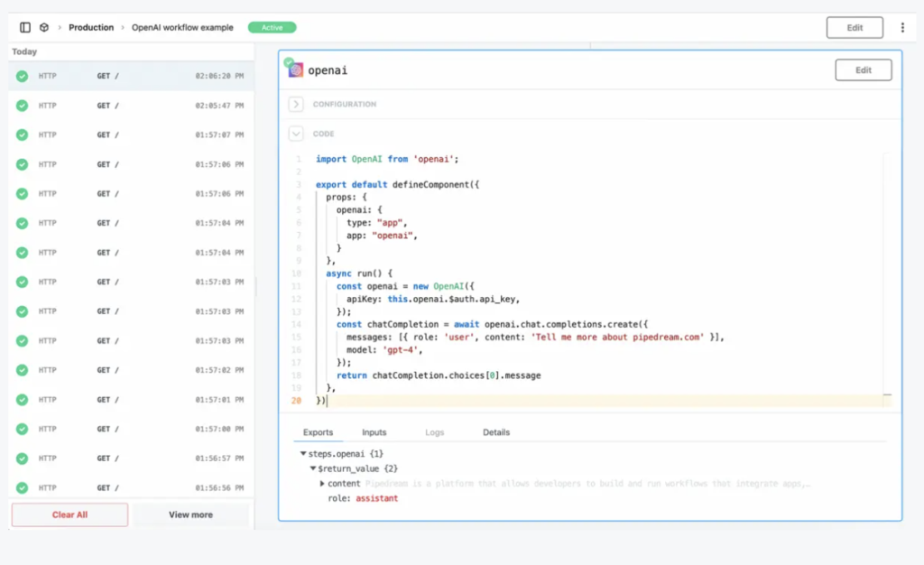Load more events with View more
The width and height of the screenshot is (924, 565).
(x=191, y=515)
